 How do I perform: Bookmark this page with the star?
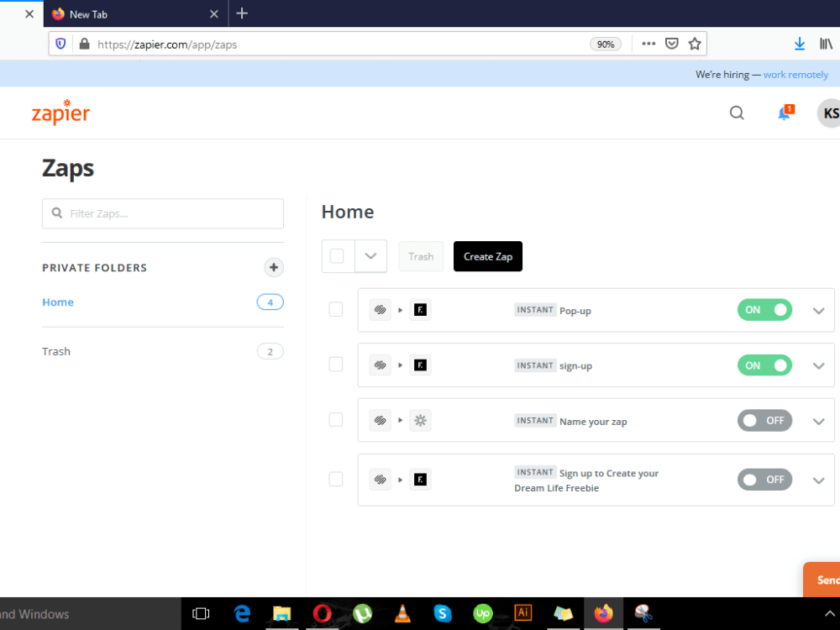click(695, 44)
